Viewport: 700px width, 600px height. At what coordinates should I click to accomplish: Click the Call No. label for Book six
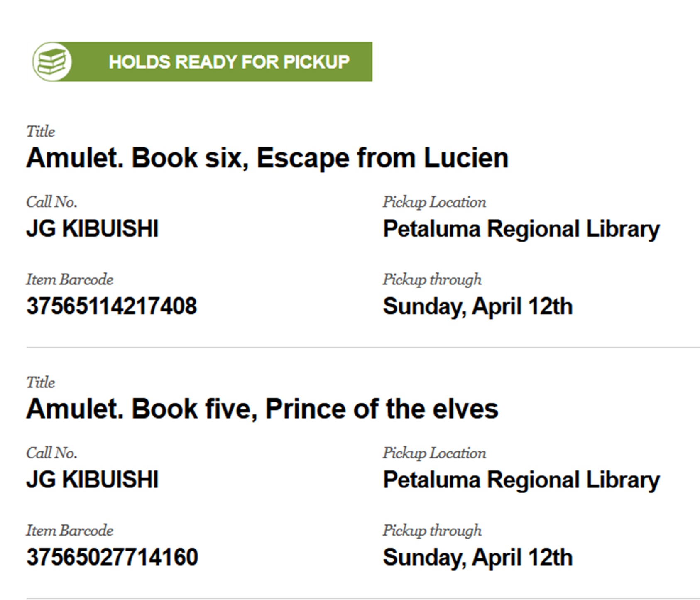[x=51, y=202]
